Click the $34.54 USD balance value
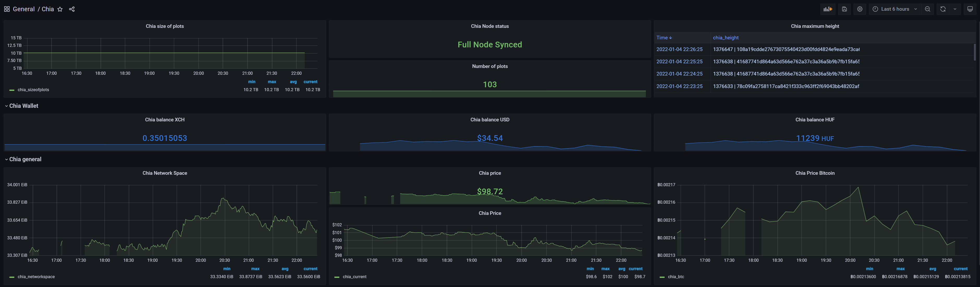The height and width of the screenshot is (287, 980). tap(490, 138)
